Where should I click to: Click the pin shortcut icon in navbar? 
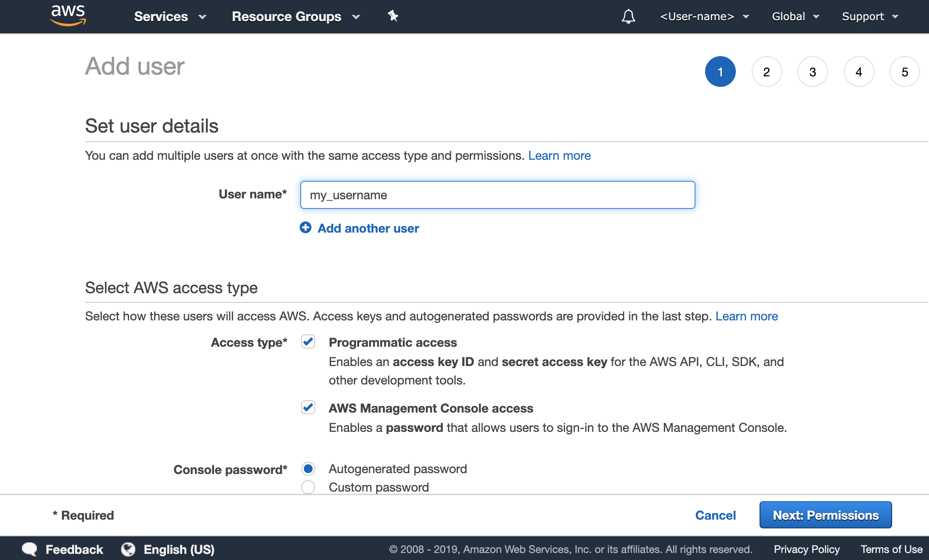[393, 16]
